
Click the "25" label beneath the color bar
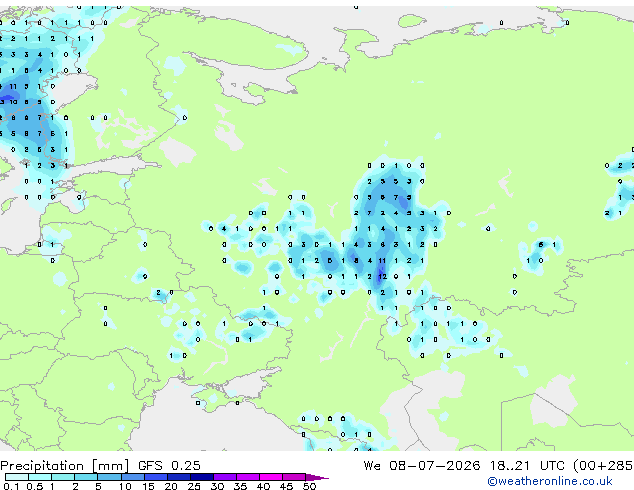pyautogui.click(x=194, y=486)
